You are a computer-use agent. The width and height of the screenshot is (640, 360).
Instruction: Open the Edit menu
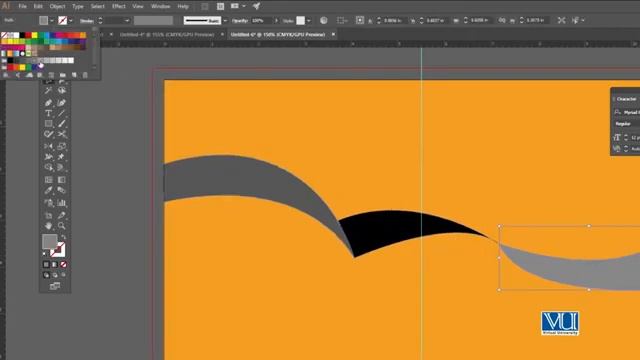coord(38,7)
